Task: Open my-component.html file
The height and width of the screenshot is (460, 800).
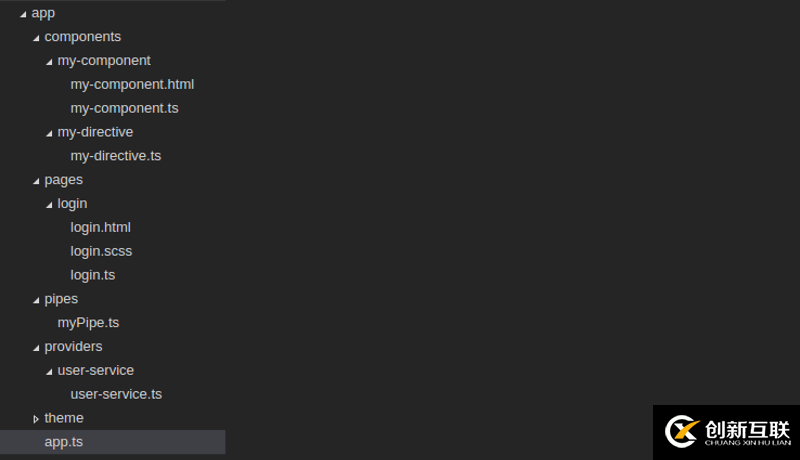Action: pyautogui.click(x=132, y=84)
